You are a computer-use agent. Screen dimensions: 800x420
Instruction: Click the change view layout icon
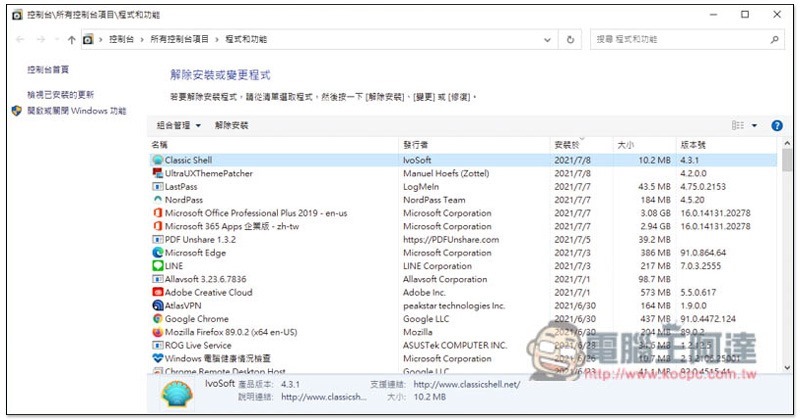(x=738, y=126)
